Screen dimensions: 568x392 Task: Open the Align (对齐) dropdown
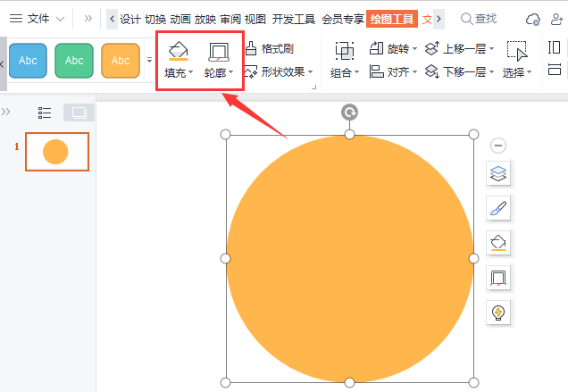394,71
